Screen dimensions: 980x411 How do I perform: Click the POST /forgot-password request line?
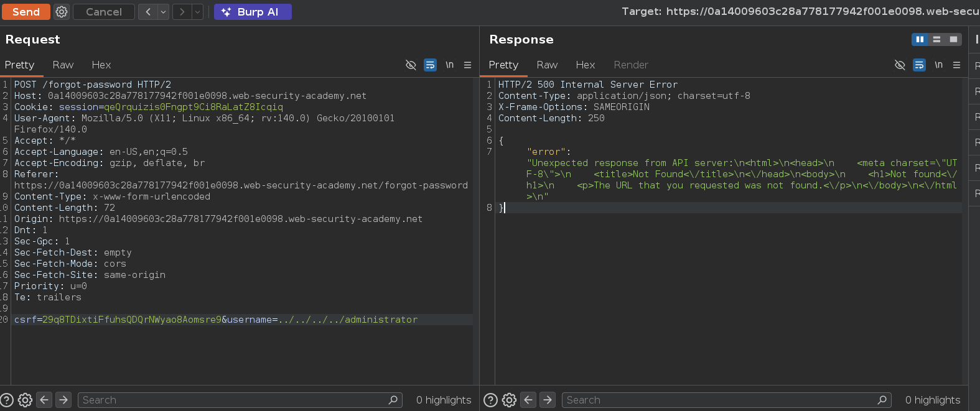(93, 85)
